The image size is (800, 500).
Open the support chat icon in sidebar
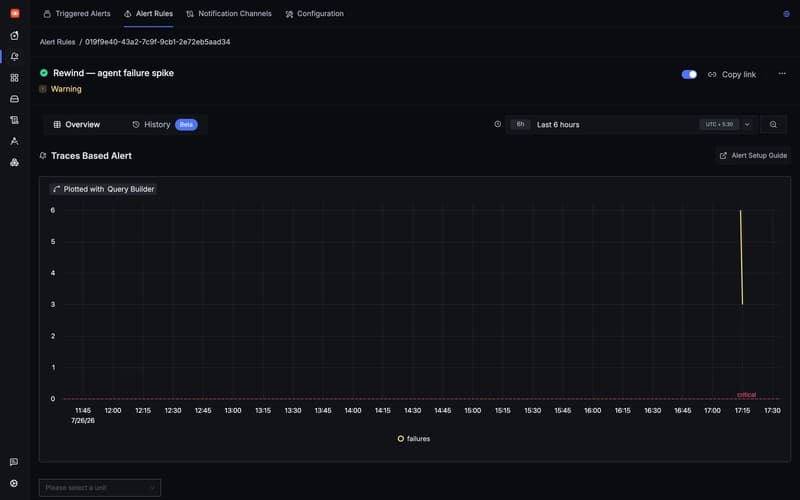tap(14, 462)
